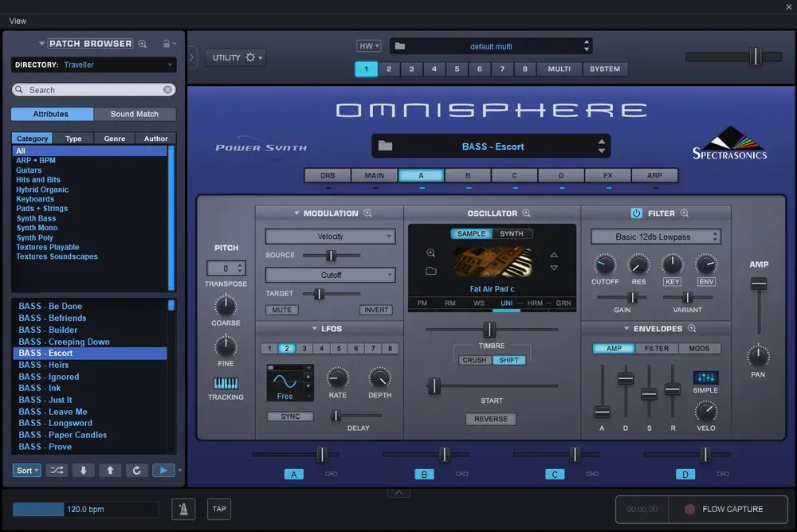
Task: Open modulation source Velocity dropdown
Action: (x=331, y=237)
